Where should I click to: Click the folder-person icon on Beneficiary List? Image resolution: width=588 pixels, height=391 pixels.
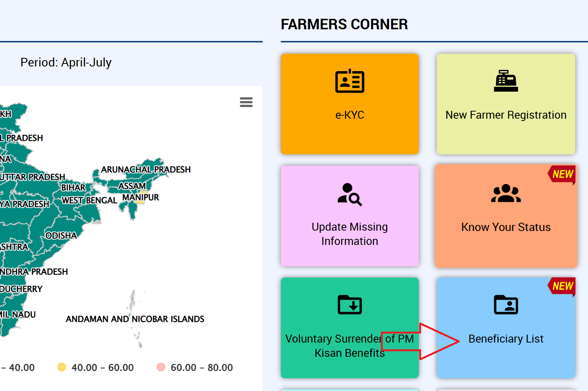(506, 305)
